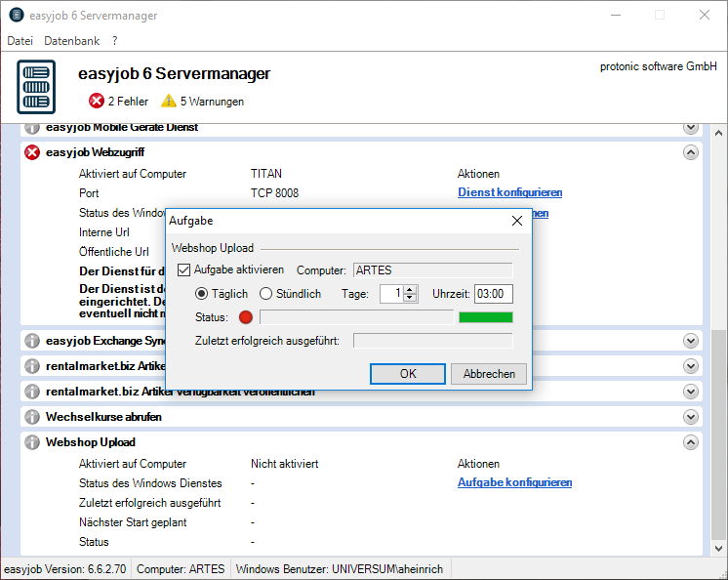Expand the easyjob Mobile Geräte Dienst section

[691, 127]
